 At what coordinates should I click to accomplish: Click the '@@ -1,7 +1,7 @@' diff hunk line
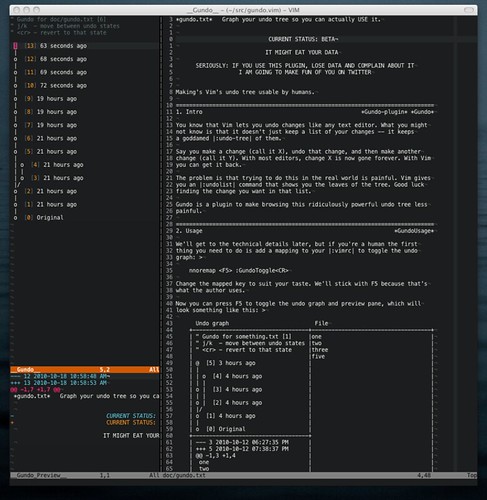(x=35, y=389)
